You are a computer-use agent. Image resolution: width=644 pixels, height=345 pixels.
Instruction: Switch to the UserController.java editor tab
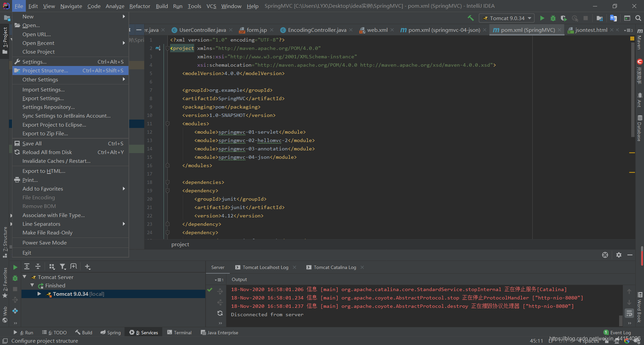pyautogui.click(x=202, y=30)
